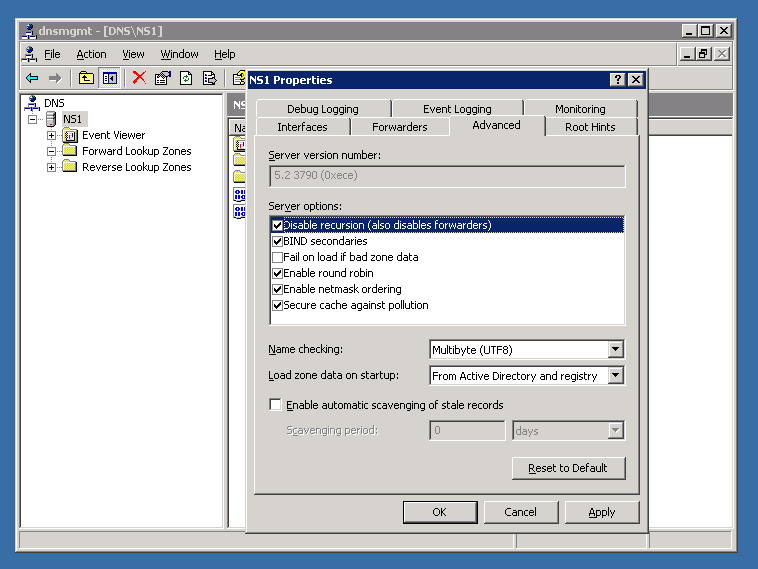
Task: Go back with the left arrow toolbar icon
Action: (x=32, y=78)
